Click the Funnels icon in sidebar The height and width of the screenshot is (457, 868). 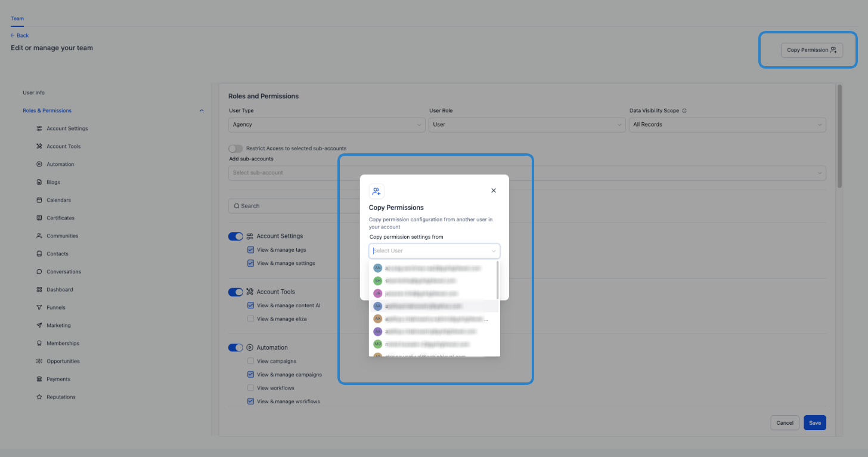point(39,307)
